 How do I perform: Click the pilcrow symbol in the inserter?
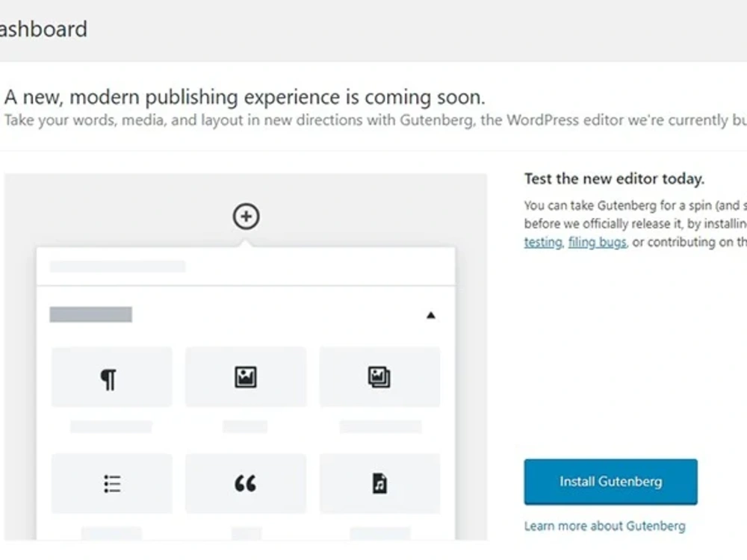pos(111,377)
